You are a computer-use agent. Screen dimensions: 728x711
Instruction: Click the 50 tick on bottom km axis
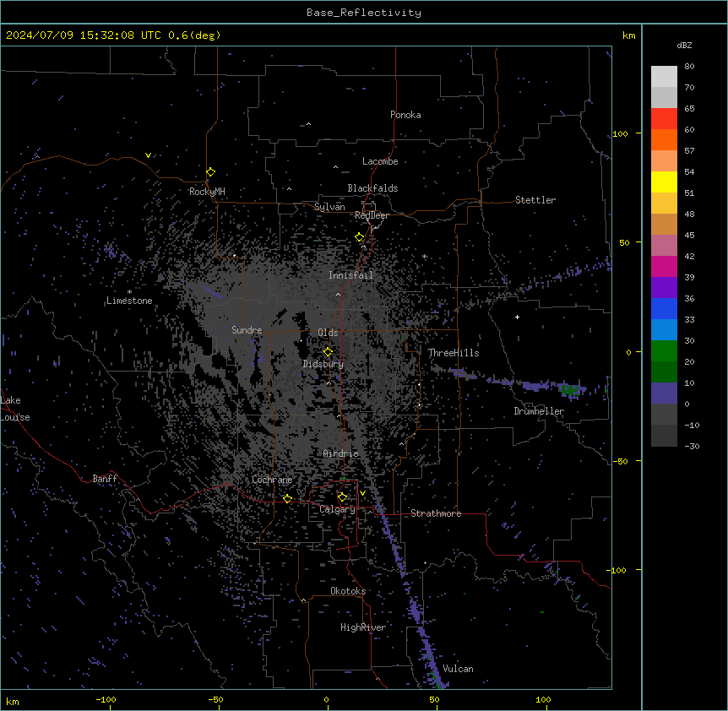coord(434,699)
